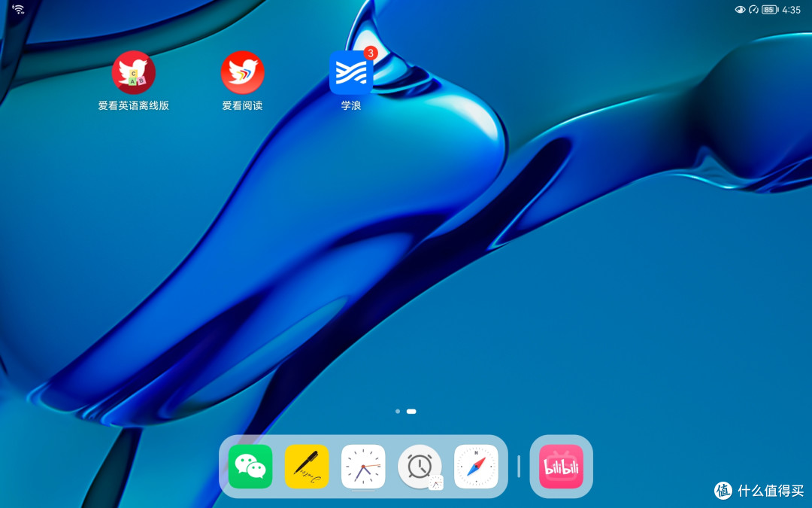
Task: Click the 爱看阅读 label text
Action: tap(242, 105)
